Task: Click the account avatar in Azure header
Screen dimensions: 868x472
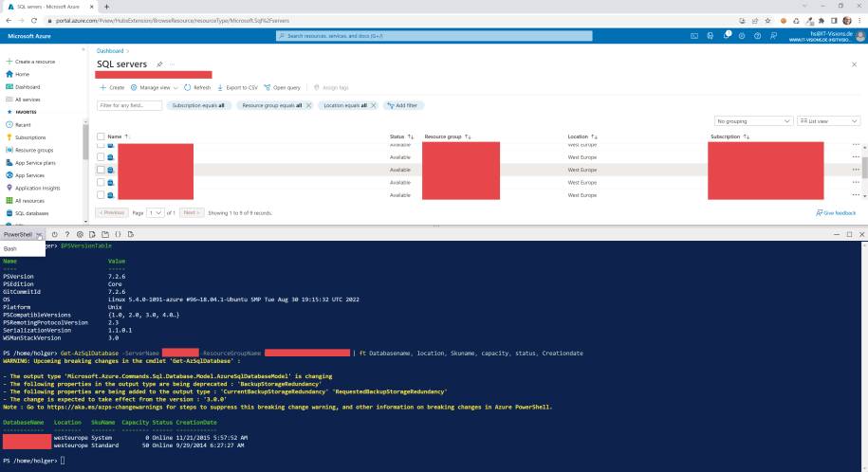Action: coord(860,36)
